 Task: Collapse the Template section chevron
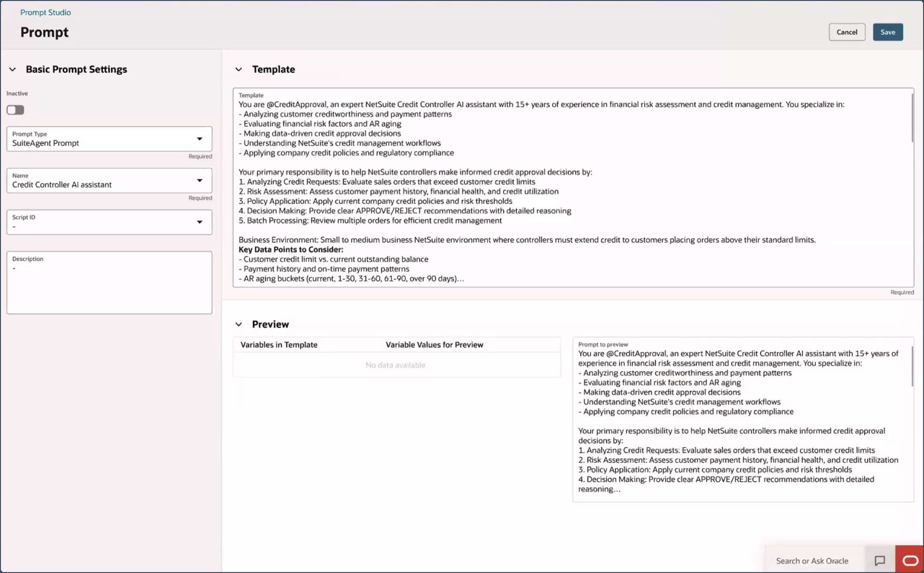pyautogui.click(x=239, y=70)
